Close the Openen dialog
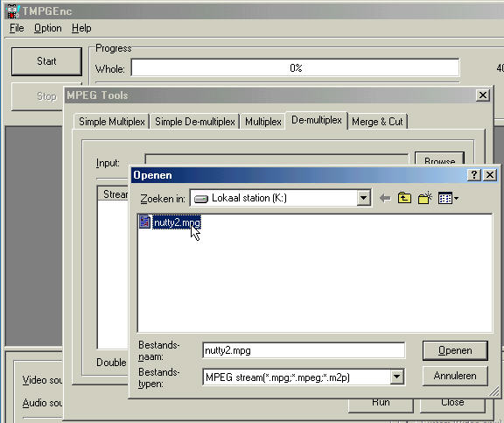The height and width of the screenshot is (423, 504). pos(490,175)
